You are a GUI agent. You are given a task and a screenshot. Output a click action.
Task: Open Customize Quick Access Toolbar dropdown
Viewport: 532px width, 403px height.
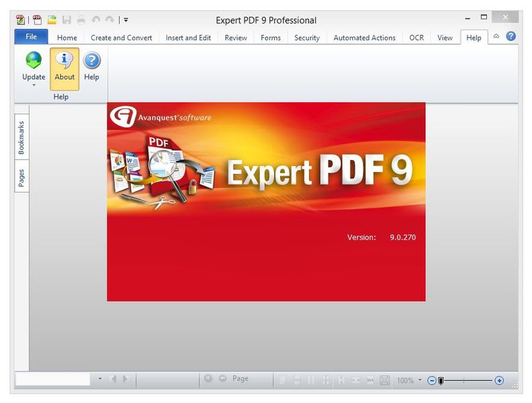pos(126,20)
